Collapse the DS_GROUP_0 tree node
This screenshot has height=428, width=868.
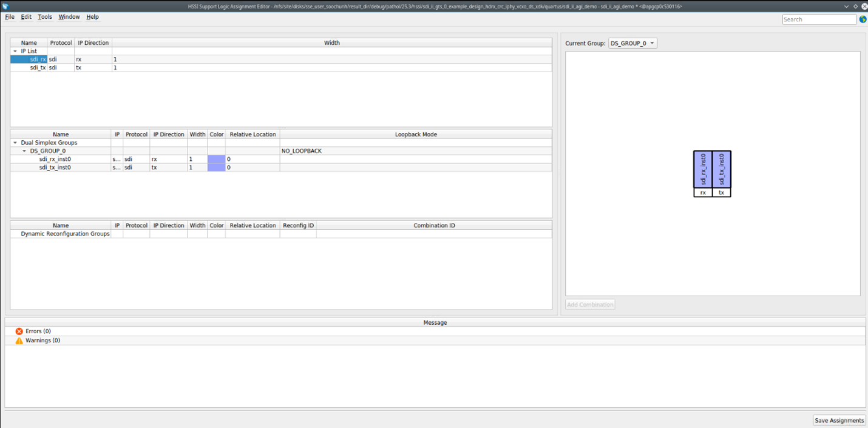24,151
